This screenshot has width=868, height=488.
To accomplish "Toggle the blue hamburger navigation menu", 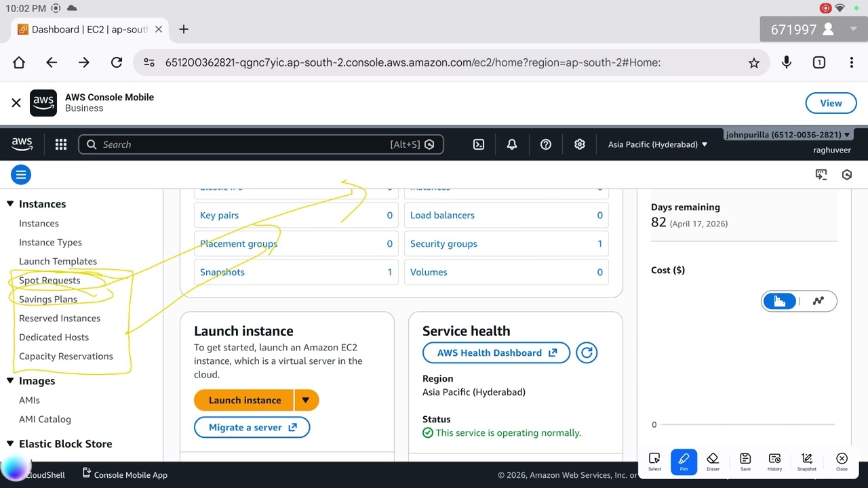I will [x=21, y=175].
